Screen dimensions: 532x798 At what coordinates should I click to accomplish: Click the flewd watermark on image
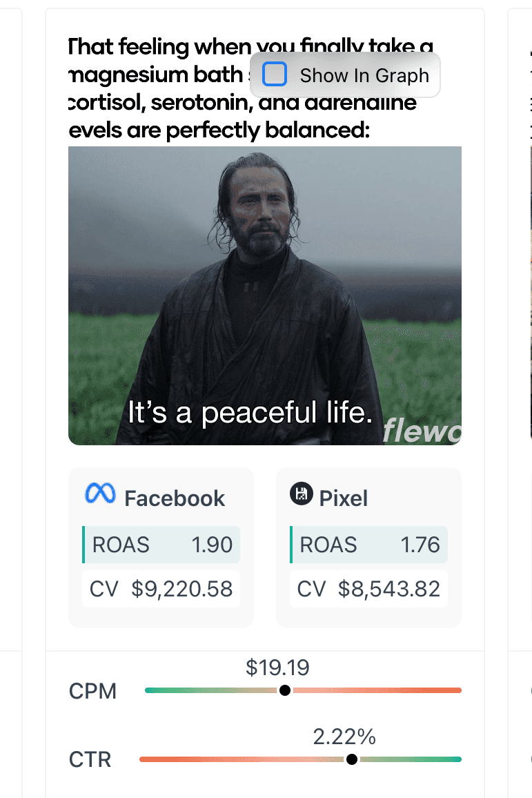pyautogui.click(x=422, y=431)
